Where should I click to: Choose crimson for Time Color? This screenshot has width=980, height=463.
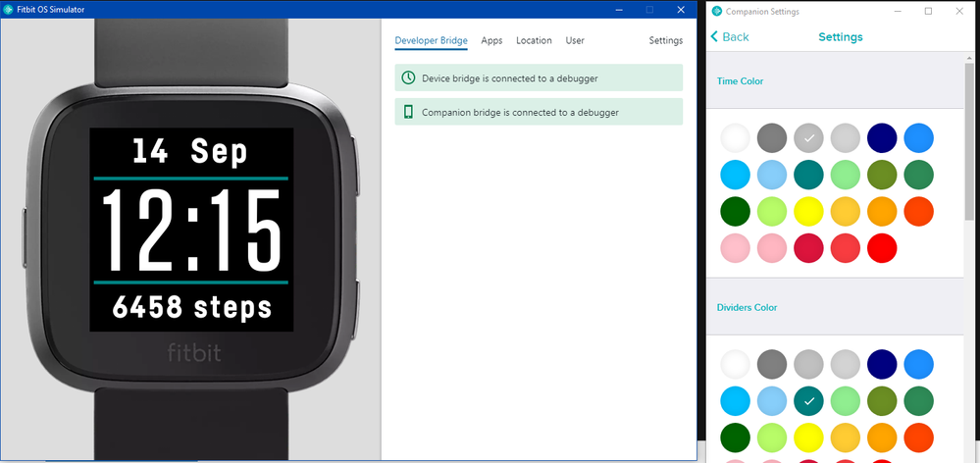tap(808, 249)
